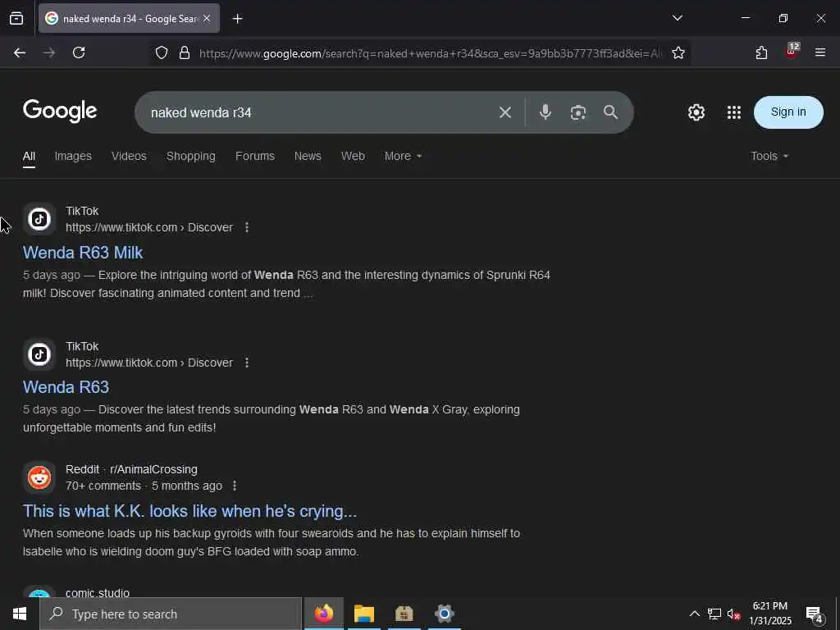Click the comic.studio source label

[x=98, y=593]
